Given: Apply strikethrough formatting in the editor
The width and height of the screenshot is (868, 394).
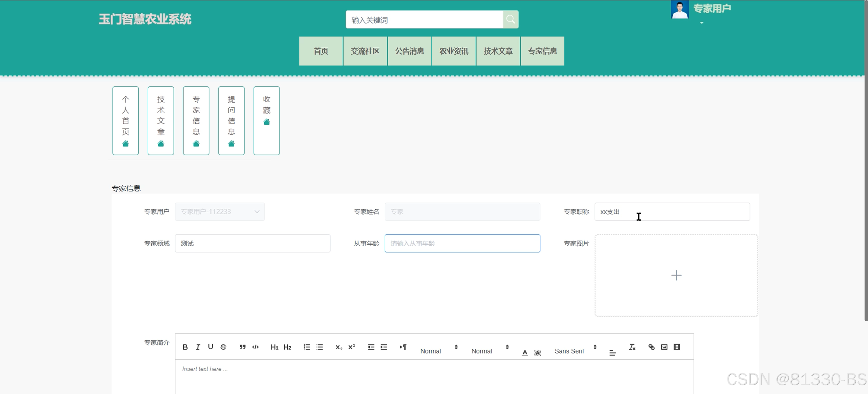Looking at the screenshot, I should coord(223,347).
